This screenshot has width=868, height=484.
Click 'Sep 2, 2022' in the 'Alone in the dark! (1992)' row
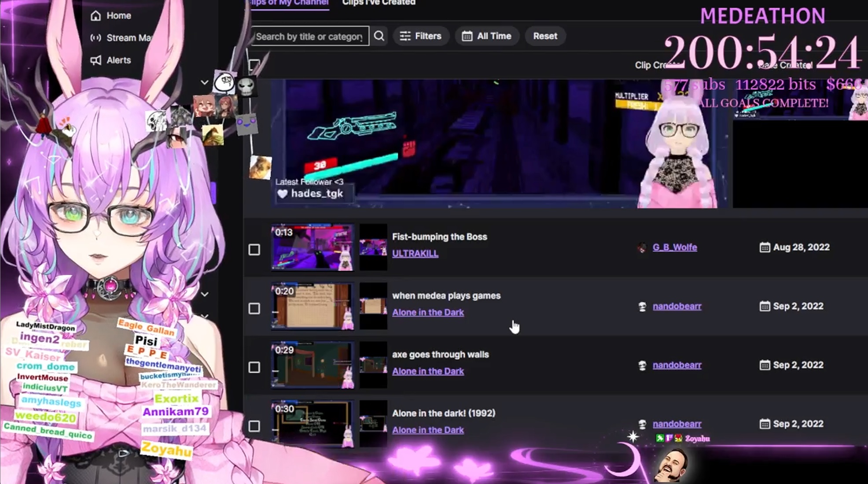point(798,424)
